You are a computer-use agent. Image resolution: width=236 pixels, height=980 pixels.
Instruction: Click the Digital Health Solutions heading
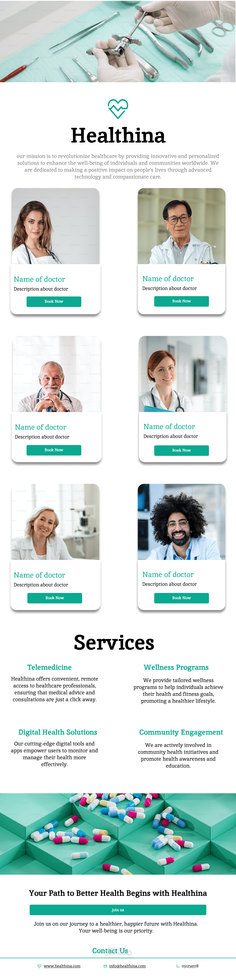[58, 732]
